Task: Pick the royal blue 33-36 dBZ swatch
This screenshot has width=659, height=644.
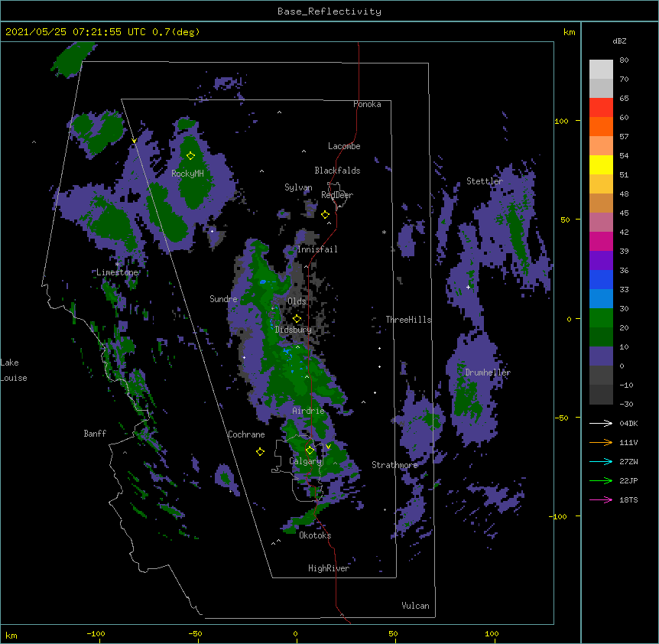Action: point(601,279)
